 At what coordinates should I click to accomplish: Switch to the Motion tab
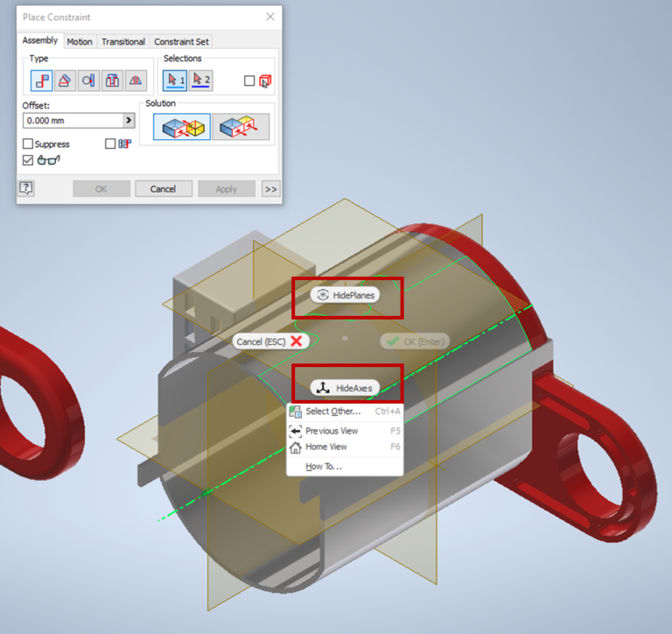[80, 42]
